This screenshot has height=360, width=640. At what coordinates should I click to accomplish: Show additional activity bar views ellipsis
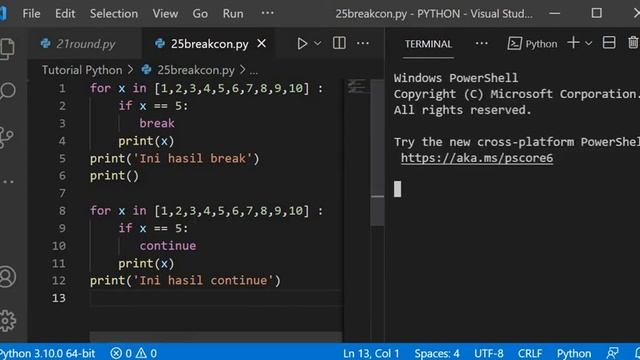tap(8, 182)
